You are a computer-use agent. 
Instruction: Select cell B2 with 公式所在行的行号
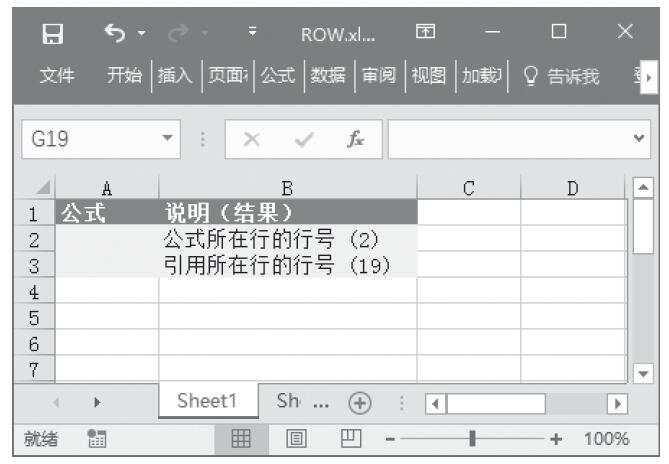[287, 240]
